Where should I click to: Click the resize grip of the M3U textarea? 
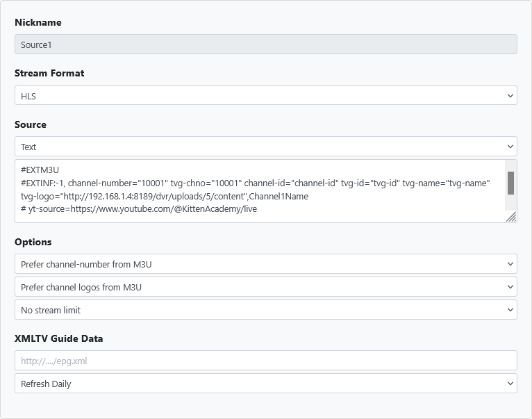tap(511, 217)
